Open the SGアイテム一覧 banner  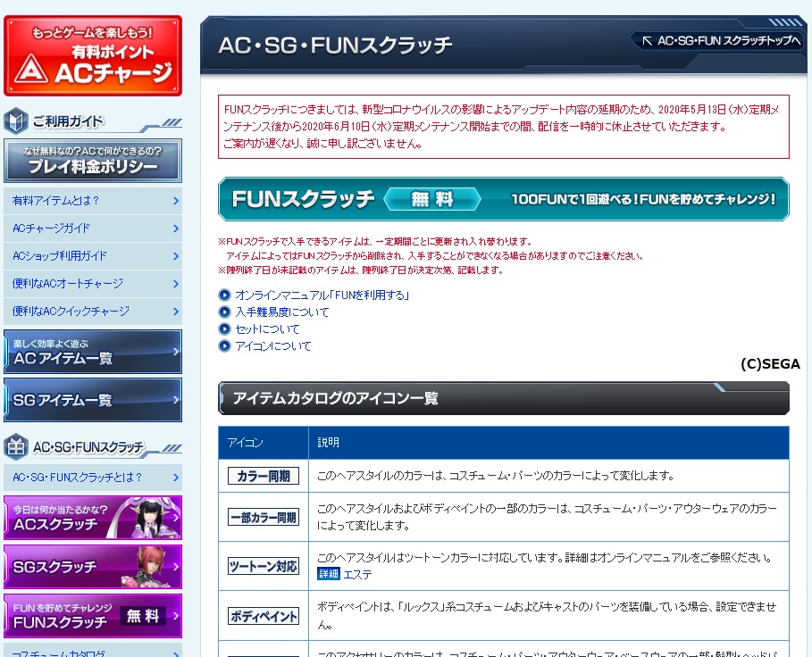[x=93, y=400]
